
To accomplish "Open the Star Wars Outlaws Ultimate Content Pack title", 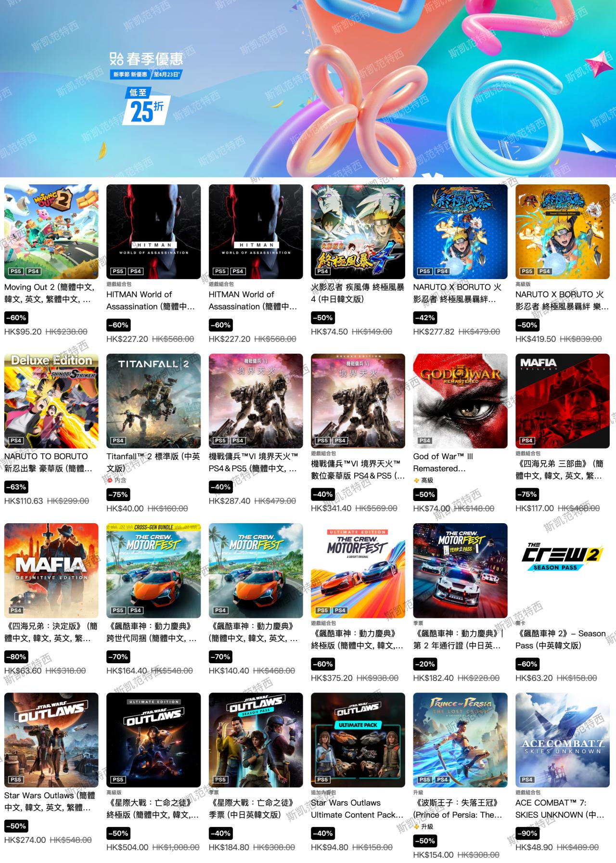I will [357, 809].
